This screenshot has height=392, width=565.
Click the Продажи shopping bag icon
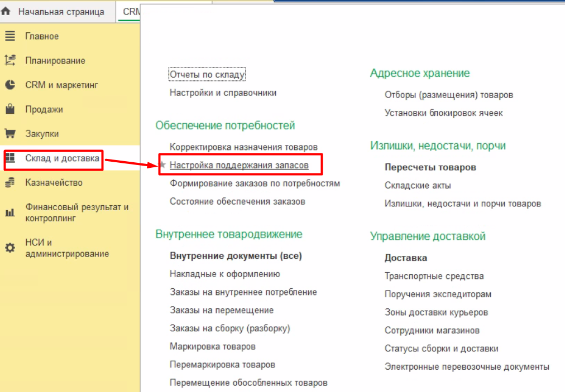(x=9, y=109)
